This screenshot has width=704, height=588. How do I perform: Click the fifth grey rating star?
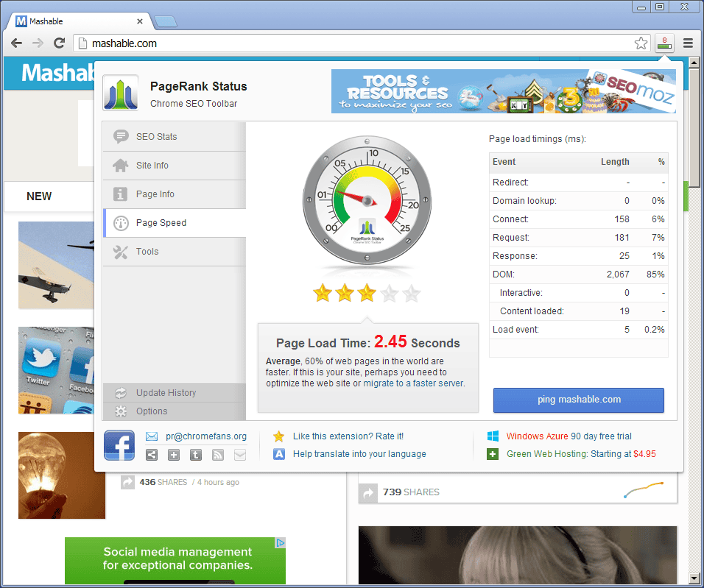coord(411,294)
